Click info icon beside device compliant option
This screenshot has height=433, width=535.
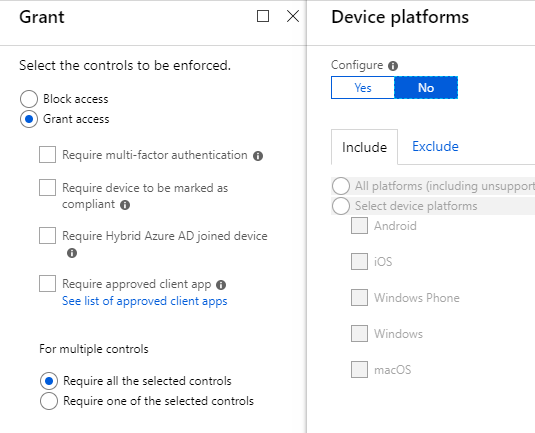point(125,205)
